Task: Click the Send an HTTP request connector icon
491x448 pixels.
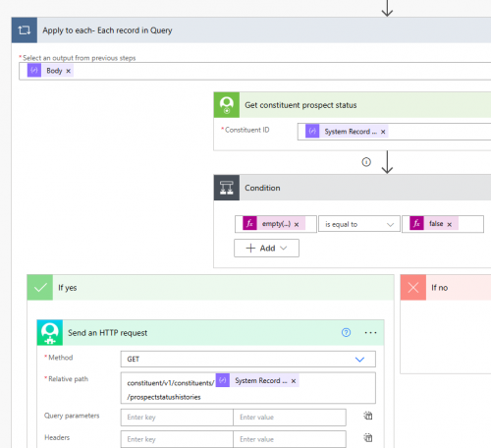Action: click(x=50, y=333)
